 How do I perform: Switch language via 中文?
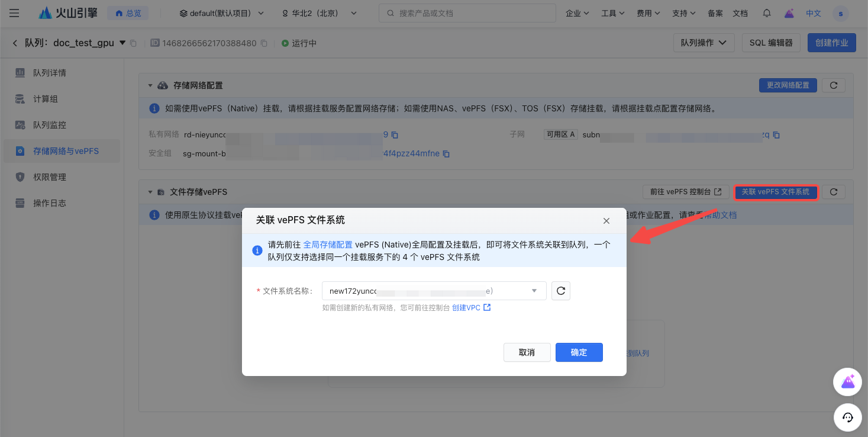tap(814, 13)
